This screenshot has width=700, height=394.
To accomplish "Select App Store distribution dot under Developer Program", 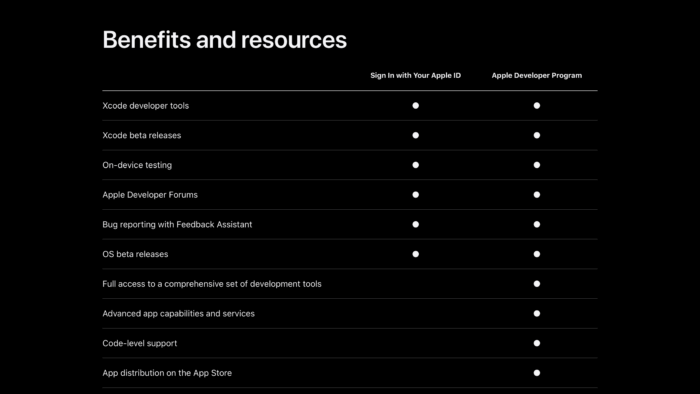I will tap(537, 373).
